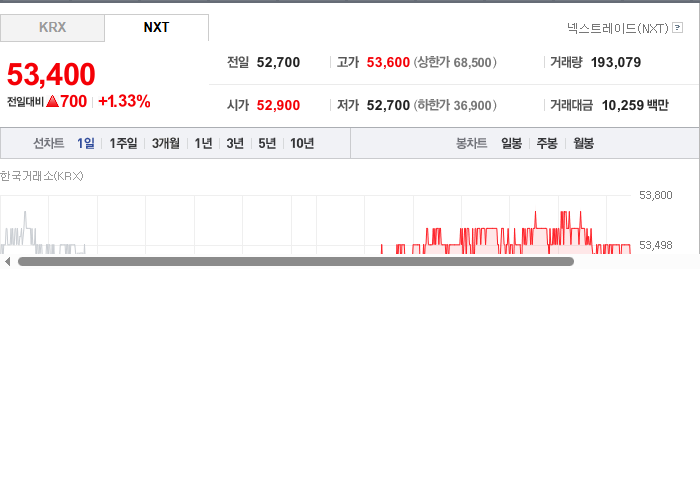Click the 봉차트 label
The width and height of the screenshot is (700, 490).
[471, 143]
